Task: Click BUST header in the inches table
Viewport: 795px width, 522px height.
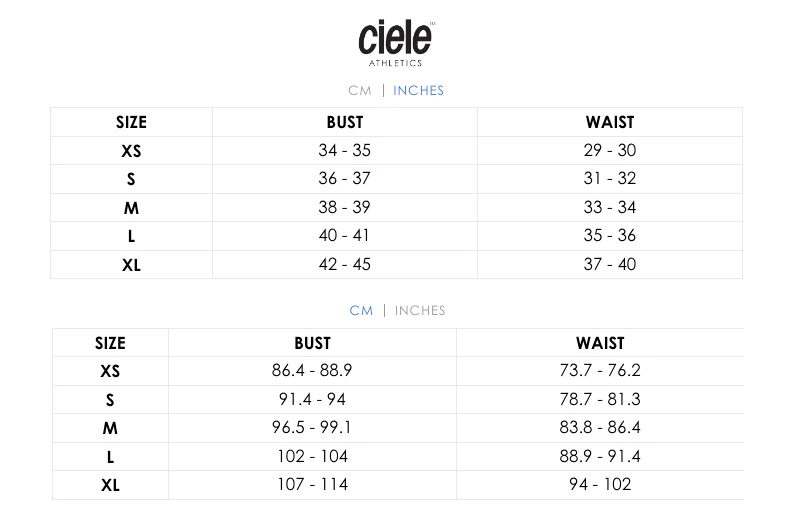Action: tap(345, 122)
